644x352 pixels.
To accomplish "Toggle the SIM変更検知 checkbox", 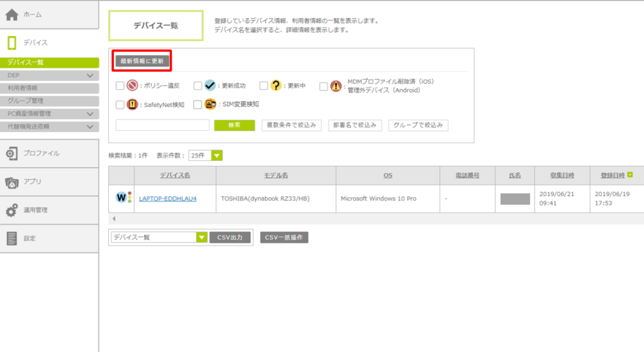I will click(197, 105).
